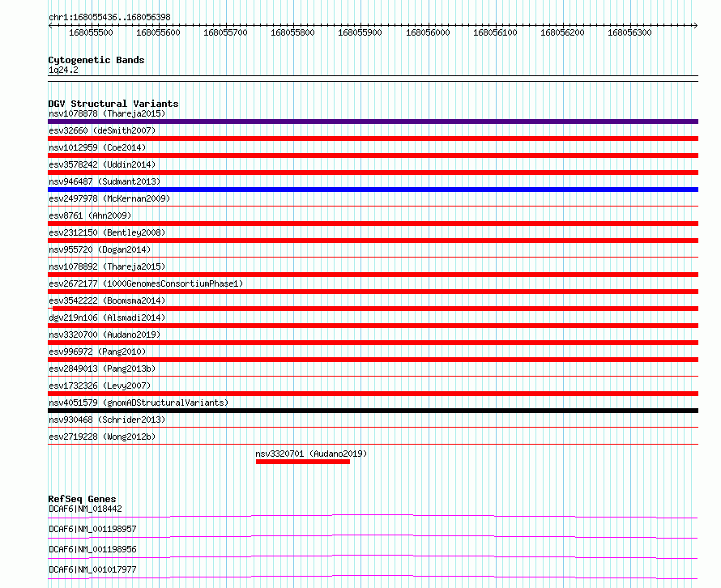
Task: Click ruler position 168055600
Action: coord(158,32)
